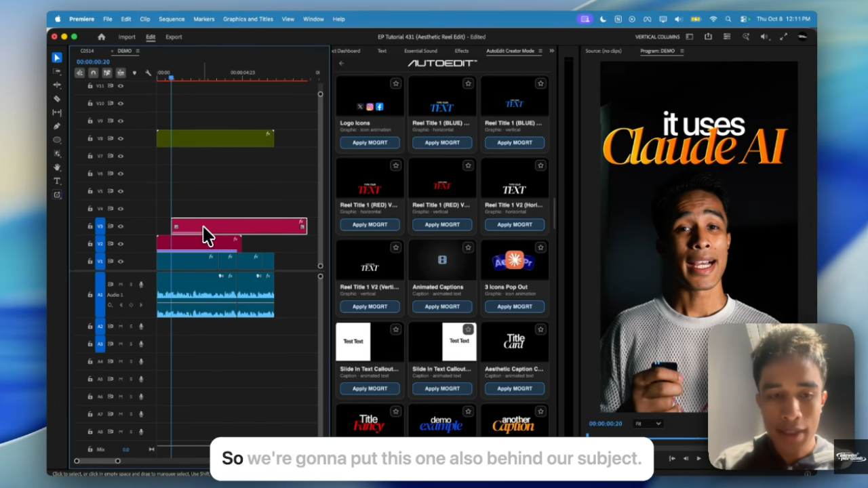Select the Slip tool
868x488 pixels.
tap(57, 113)
